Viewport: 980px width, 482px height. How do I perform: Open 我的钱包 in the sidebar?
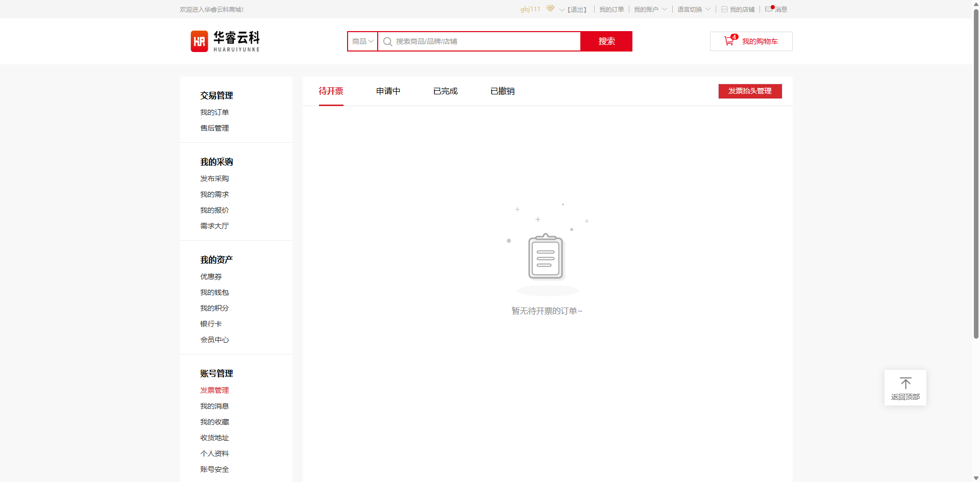click(x=214, y=292)
